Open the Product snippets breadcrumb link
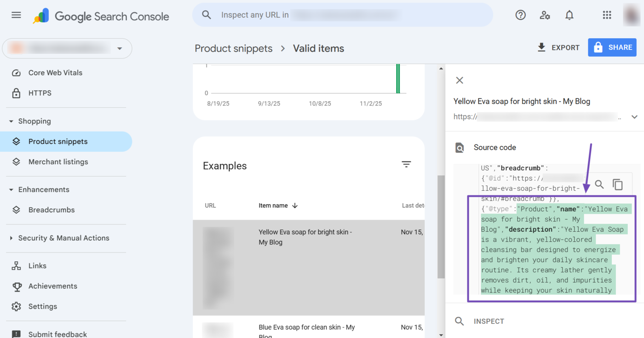The image size is (644, 338). tap(234, 48)
